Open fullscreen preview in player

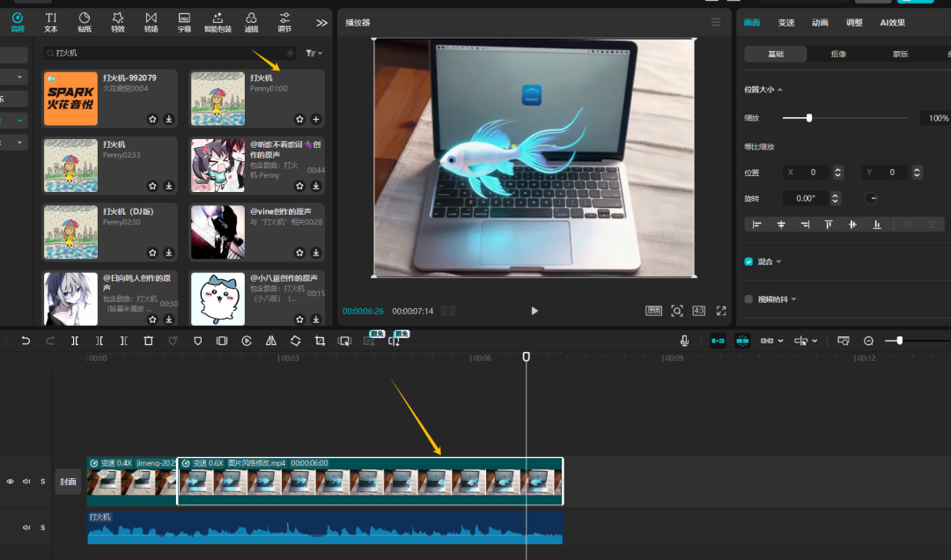[721, 311]
